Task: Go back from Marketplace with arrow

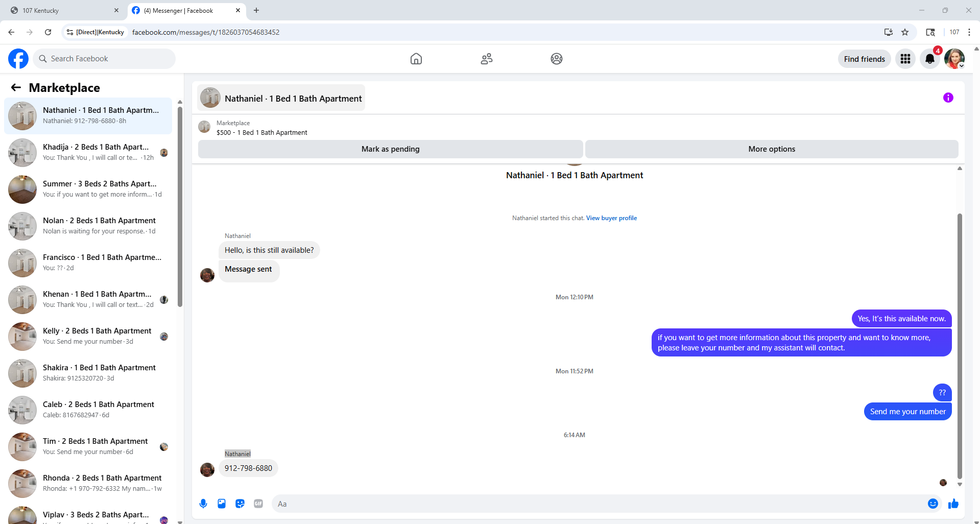Action: [16, 87]
